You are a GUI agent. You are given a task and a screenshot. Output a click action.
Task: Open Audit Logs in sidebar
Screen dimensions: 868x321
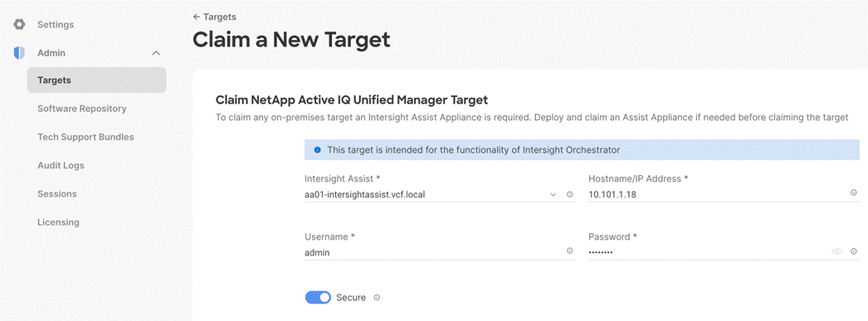(x=61, y=166)
